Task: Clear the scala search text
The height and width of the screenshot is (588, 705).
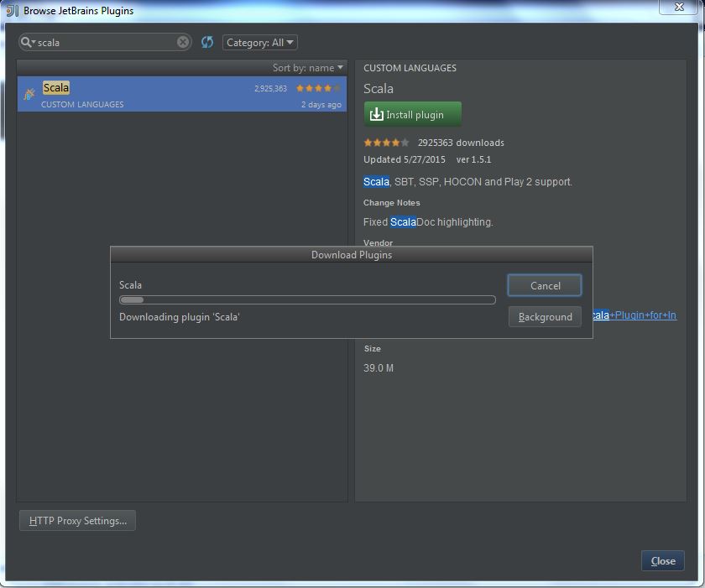Action: (183, 42)
